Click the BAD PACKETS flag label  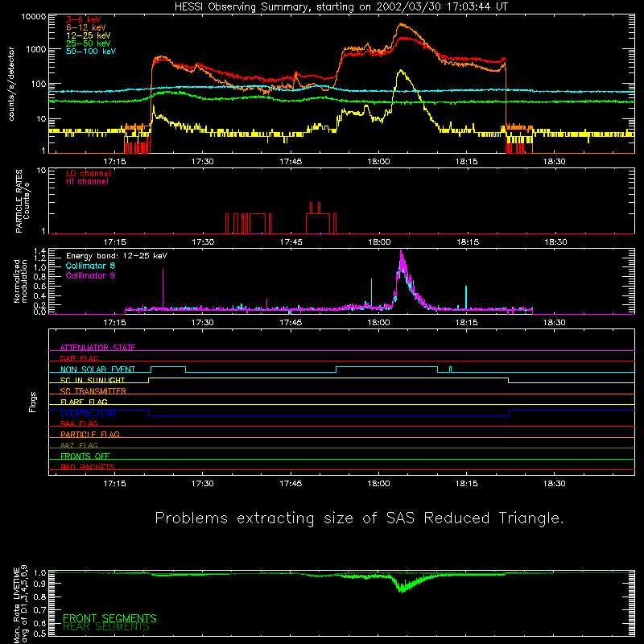88,467
